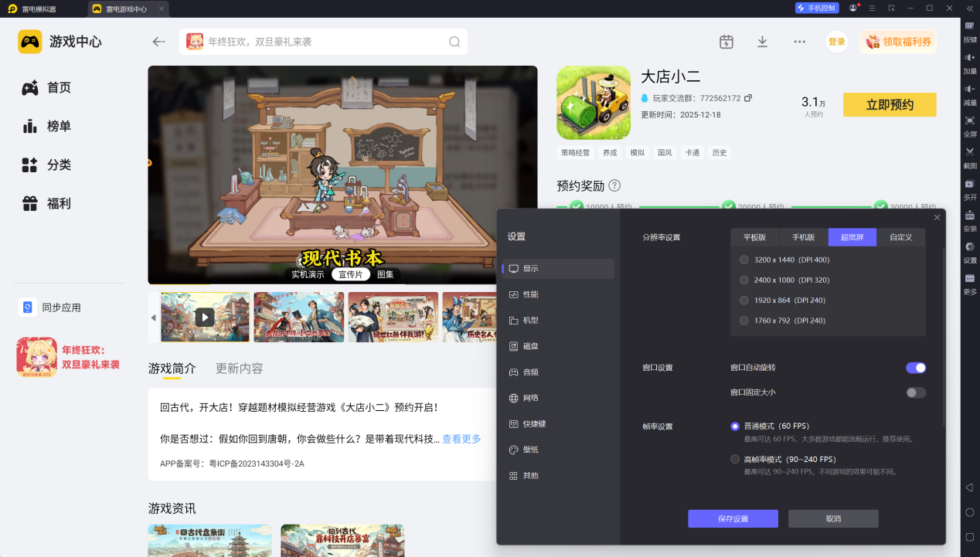Choose the 1920 x 864 resolution option
This screenshot has width=980, height=557.
click(744, 300)
